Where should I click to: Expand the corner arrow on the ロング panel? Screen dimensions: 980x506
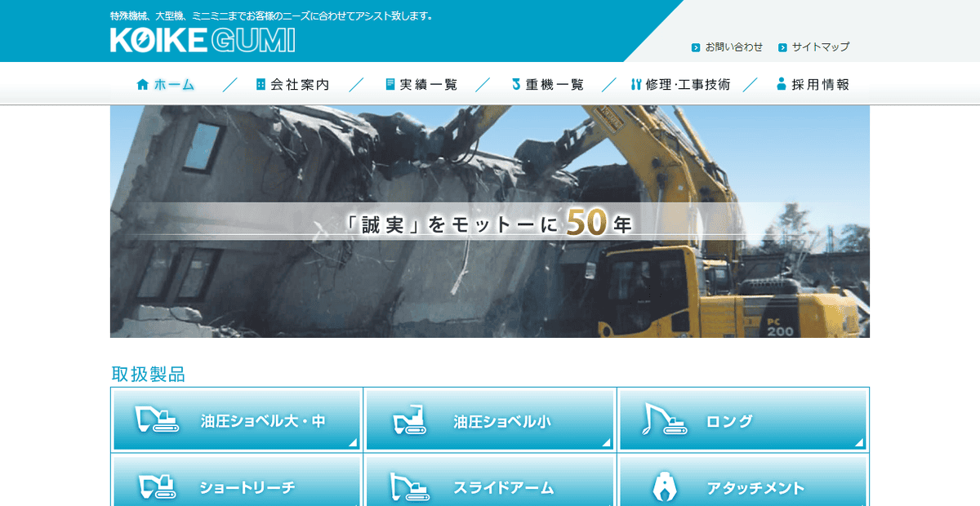pos(861,442)
